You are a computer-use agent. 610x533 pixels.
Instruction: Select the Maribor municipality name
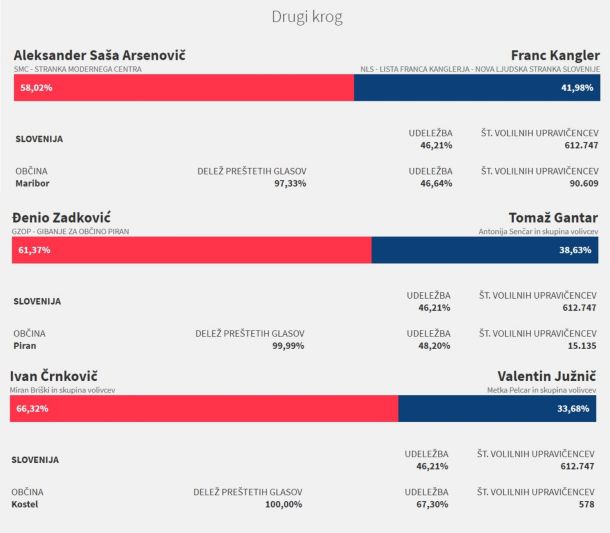pos(32,184)
